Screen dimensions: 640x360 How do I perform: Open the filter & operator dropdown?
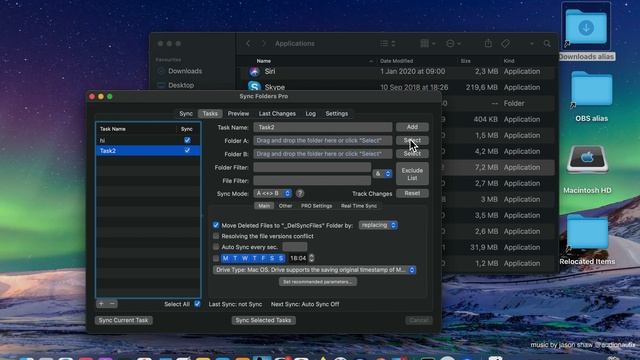tap(382, 174)
